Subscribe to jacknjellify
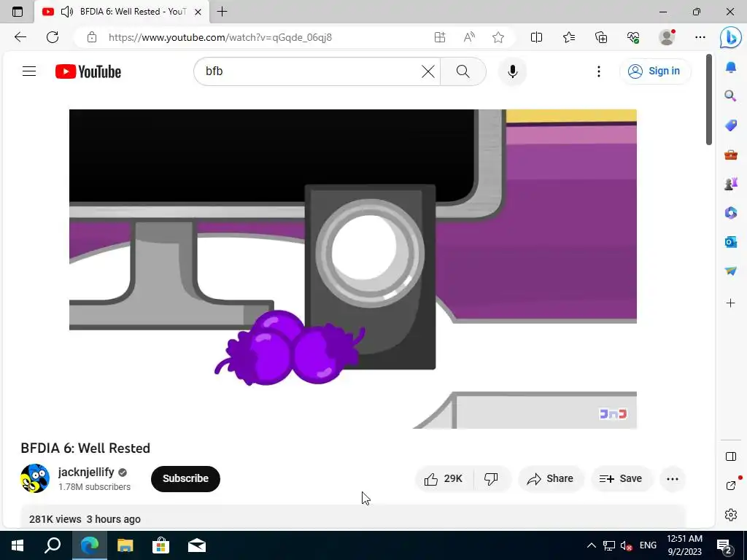The width and height of the screenshot is (747, 560). [185, 478]
